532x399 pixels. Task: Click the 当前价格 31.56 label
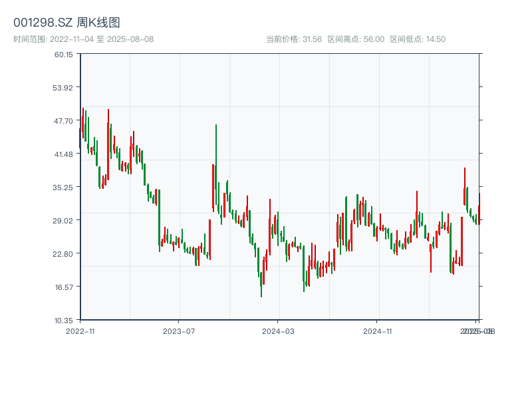293,39
